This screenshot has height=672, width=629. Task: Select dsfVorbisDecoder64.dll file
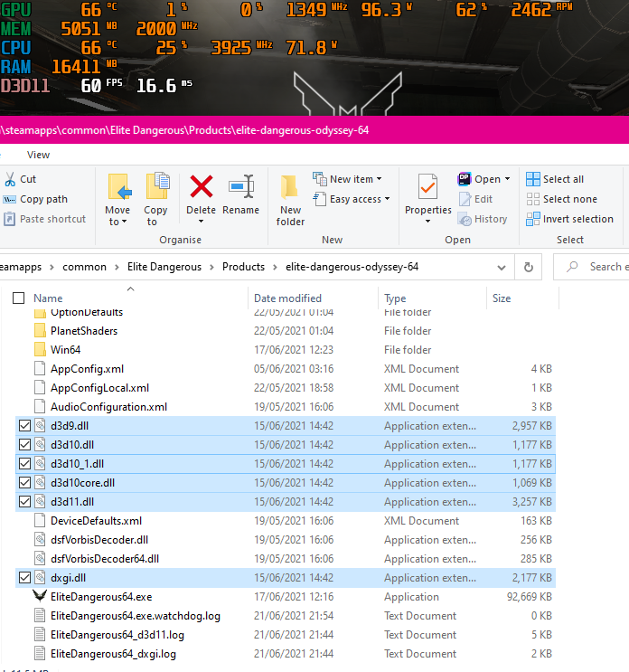(x=286, y=558)
